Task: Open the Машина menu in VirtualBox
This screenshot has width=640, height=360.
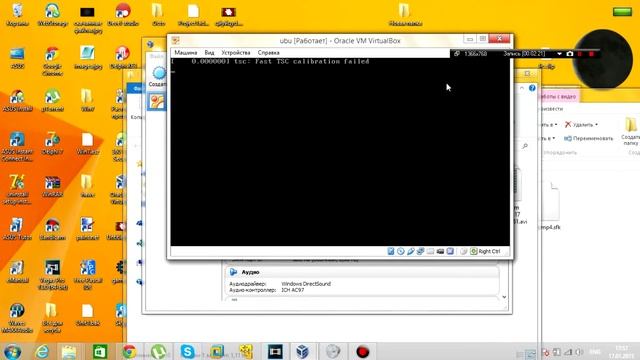Action: (186, 53)
